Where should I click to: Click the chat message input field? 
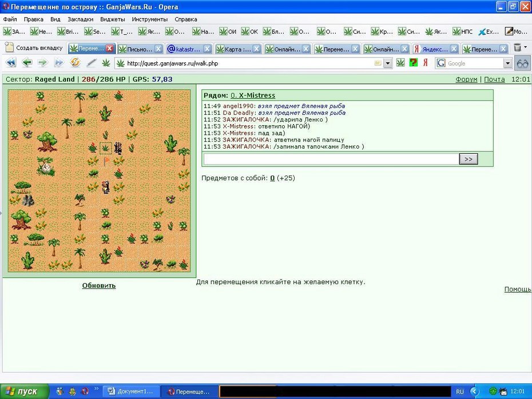click(x=331, y=159)
